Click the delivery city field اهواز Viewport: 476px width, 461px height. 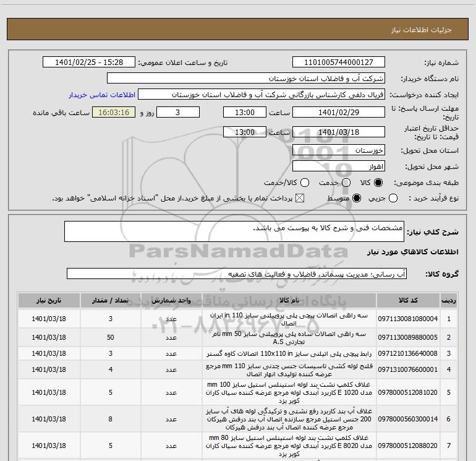pos(339,166)
